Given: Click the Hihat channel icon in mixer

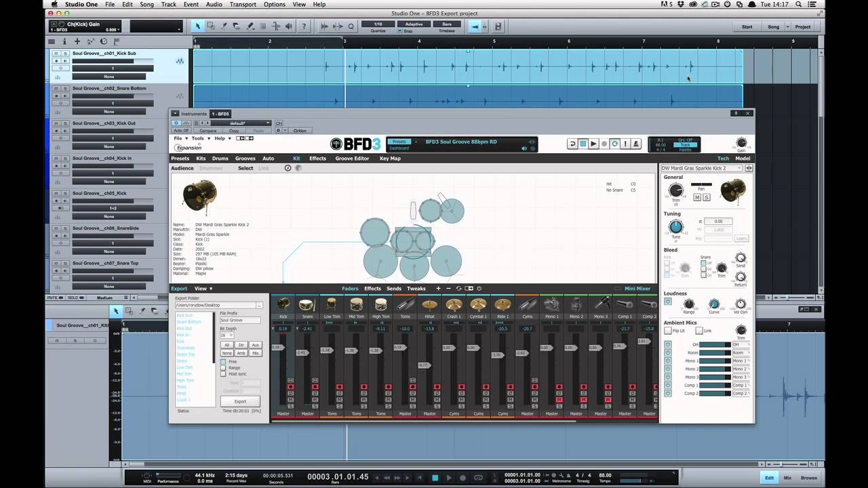Looking at the screenshot, I should [x=429, y=305].
